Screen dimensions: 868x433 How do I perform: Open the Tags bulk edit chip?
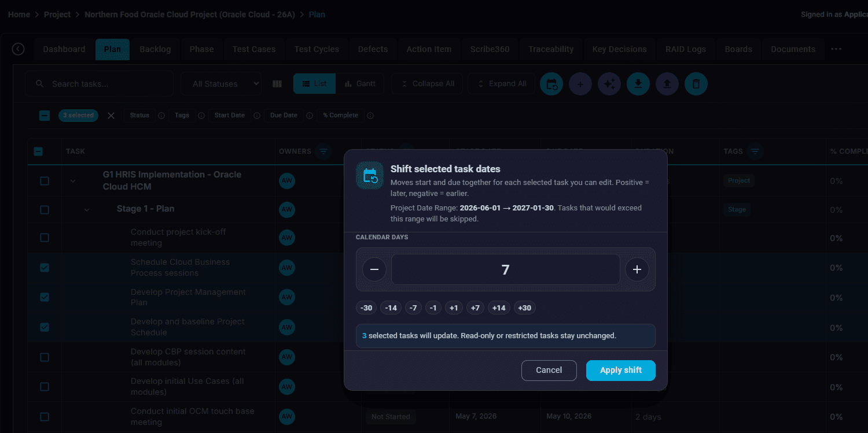pos(182,116)
